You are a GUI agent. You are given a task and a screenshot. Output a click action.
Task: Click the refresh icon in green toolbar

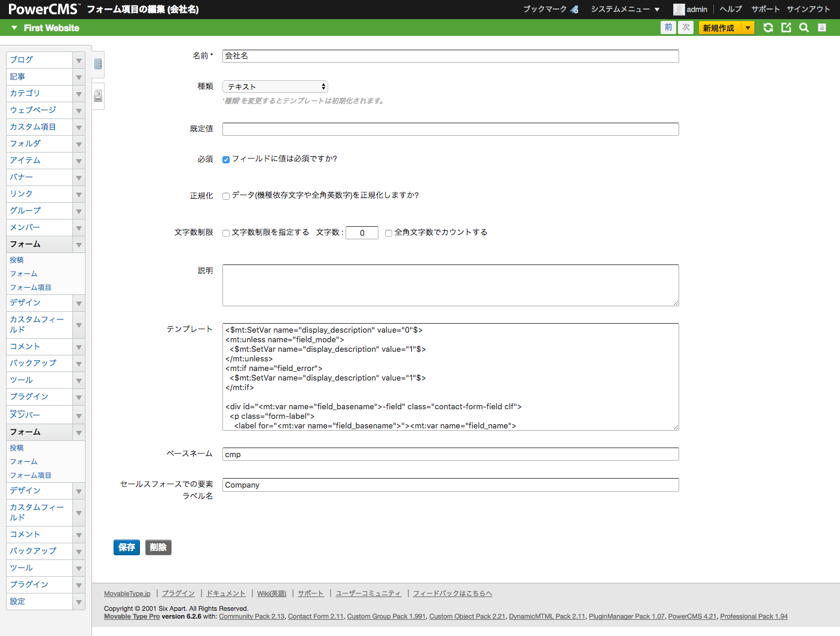[768, 28]
